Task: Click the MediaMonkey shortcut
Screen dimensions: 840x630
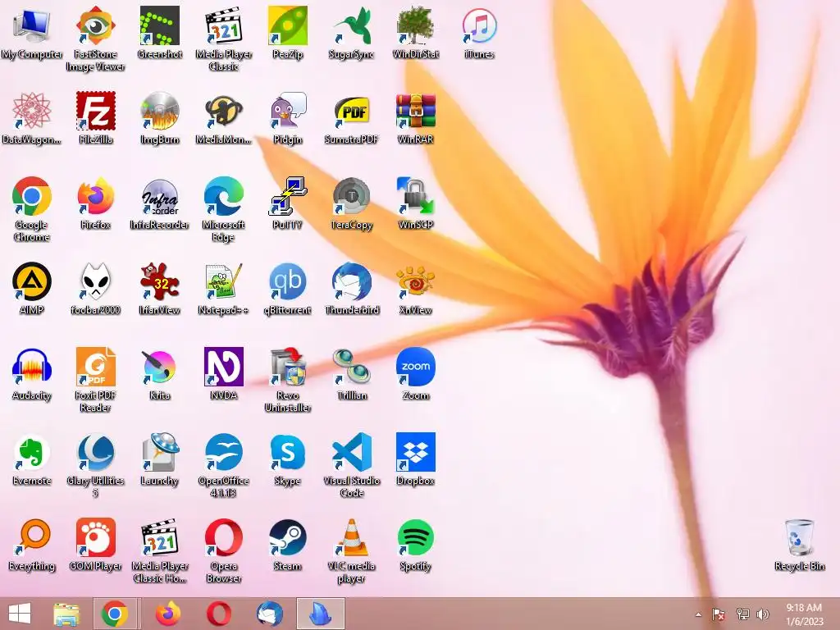Action: click(223, 111)
